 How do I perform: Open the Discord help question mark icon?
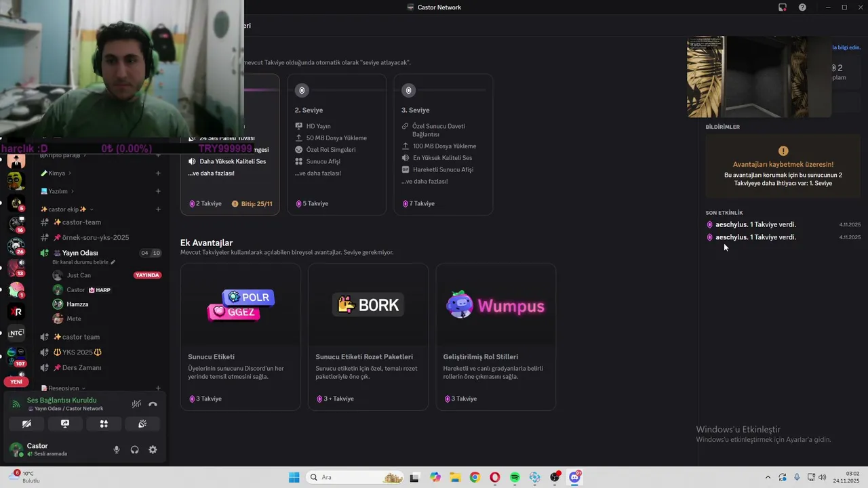pyautogui.click(x=803, y=7)
